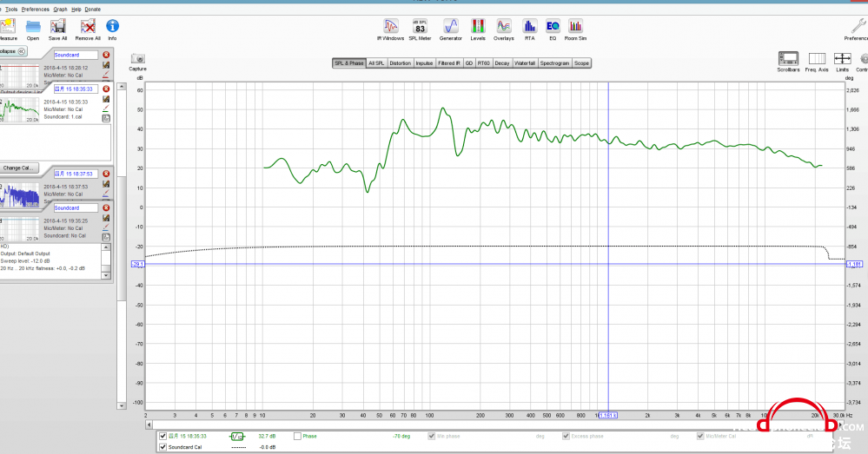Select the 18:35:33 measurement thumbnail
Viewport: 868px width, 454px height.
(20, 109)
